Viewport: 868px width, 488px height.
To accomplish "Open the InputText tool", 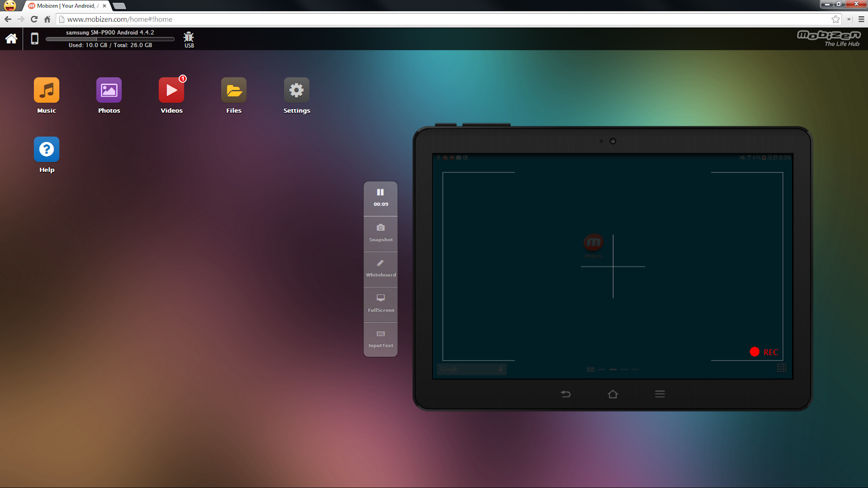I will 380,338.
